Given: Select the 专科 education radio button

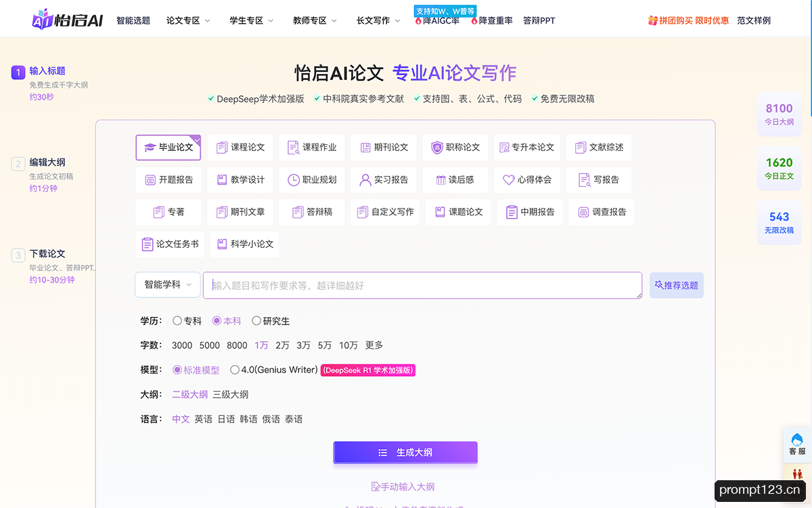Looking at the screenshot, I should 177,321.
